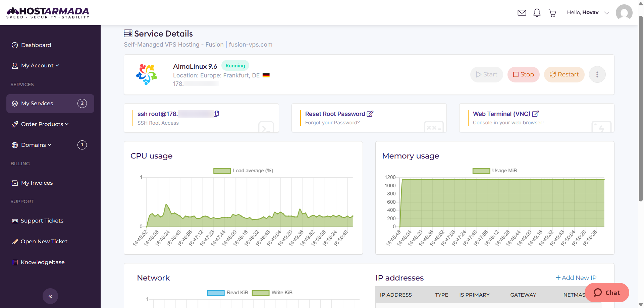The width and height of the screenshot is (644, 308).
Task: Toggle Read KiB legend series
Action: coord(227,293)
